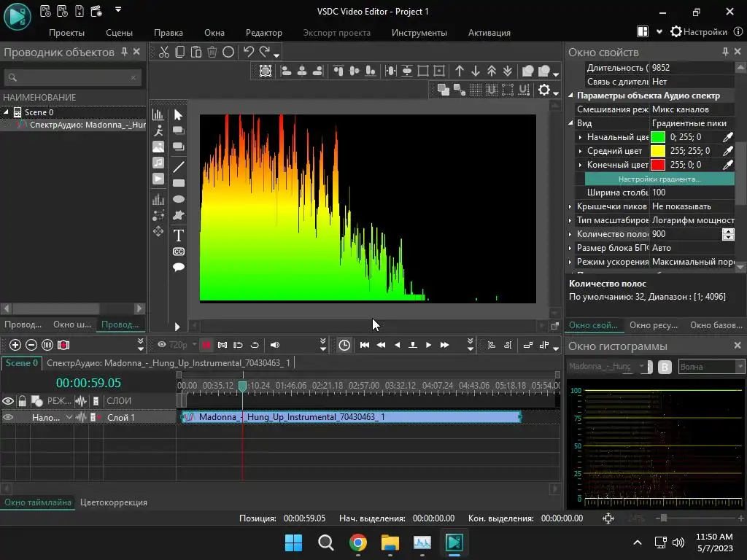Open the Инструменты menu

[419, 32]
